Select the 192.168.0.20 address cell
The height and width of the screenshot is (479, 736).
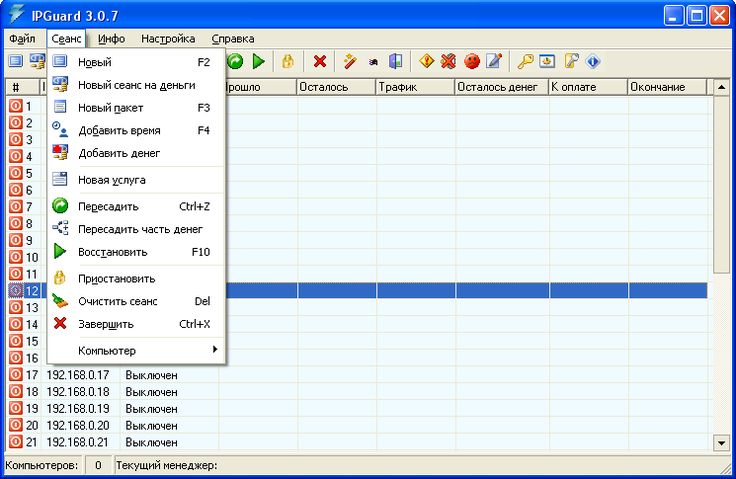(x=78, y=425)
